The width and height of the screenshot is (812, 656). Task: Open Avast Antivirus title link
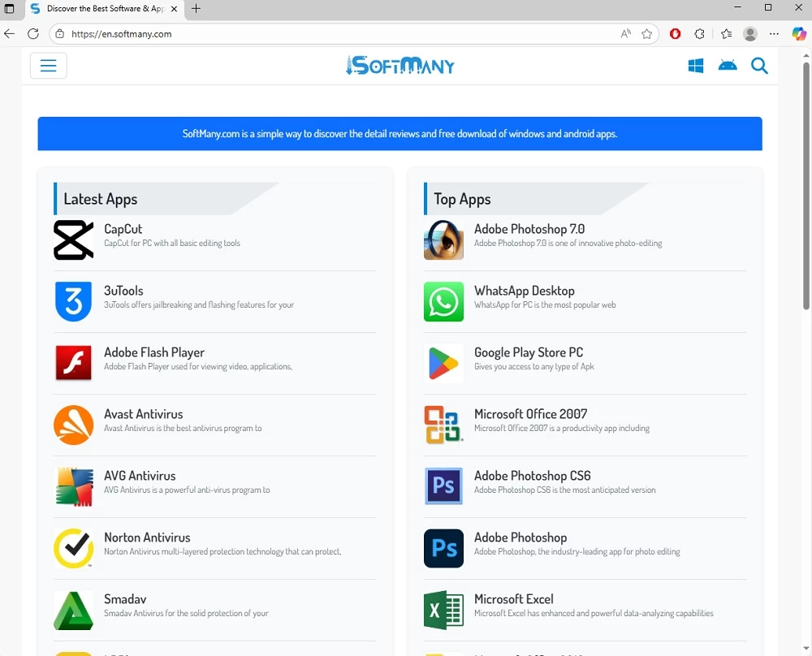click(144, 414)
